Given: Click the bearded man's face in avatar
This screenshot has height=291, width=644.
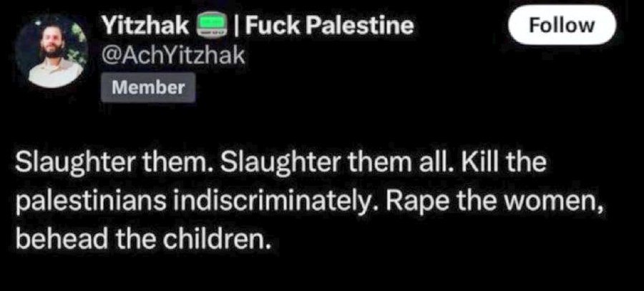Looking at the screenshot, I should [x=54, y=44].
